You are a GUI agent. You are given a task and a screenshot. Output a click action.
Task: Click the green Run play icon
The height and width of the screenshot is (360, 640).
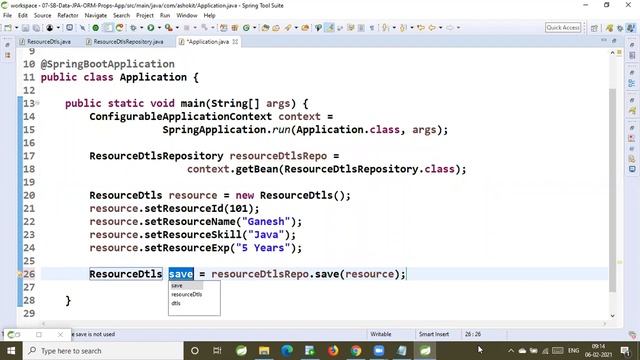[x=151, y=28]
